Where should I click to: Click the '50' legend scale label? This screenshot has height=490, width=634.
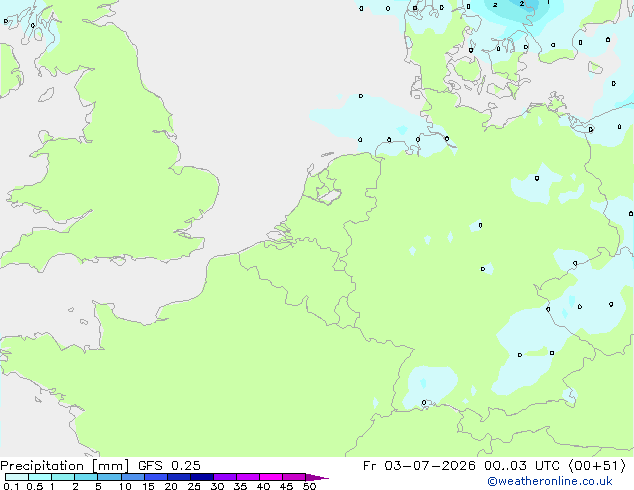[x=309, y=486]
